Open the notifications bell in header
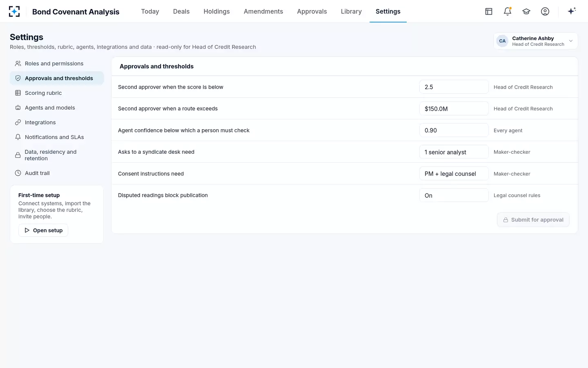588x368 pixels. 508,11
